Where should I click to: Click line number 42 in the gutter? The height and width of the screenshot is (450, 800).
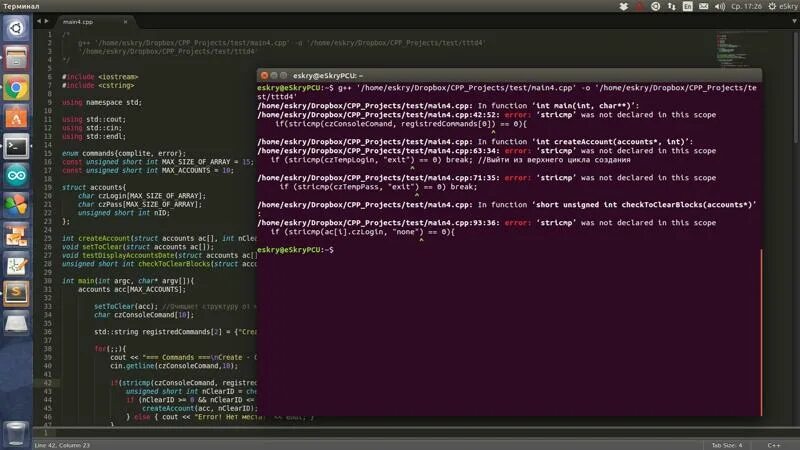tap(47, 383)
